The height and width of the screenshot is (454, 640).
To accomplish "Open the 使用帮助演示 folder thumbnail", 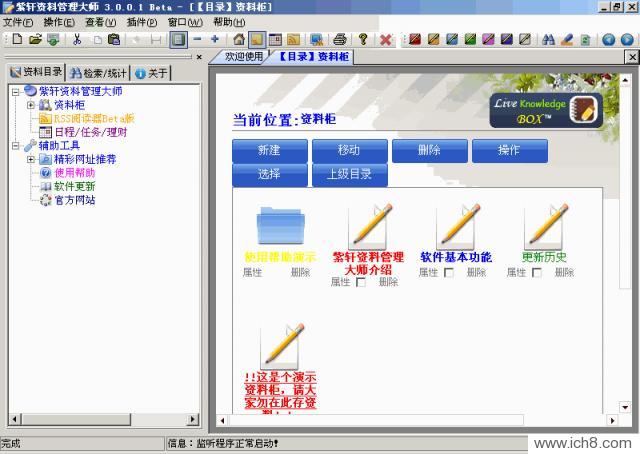I will [280, 226].
